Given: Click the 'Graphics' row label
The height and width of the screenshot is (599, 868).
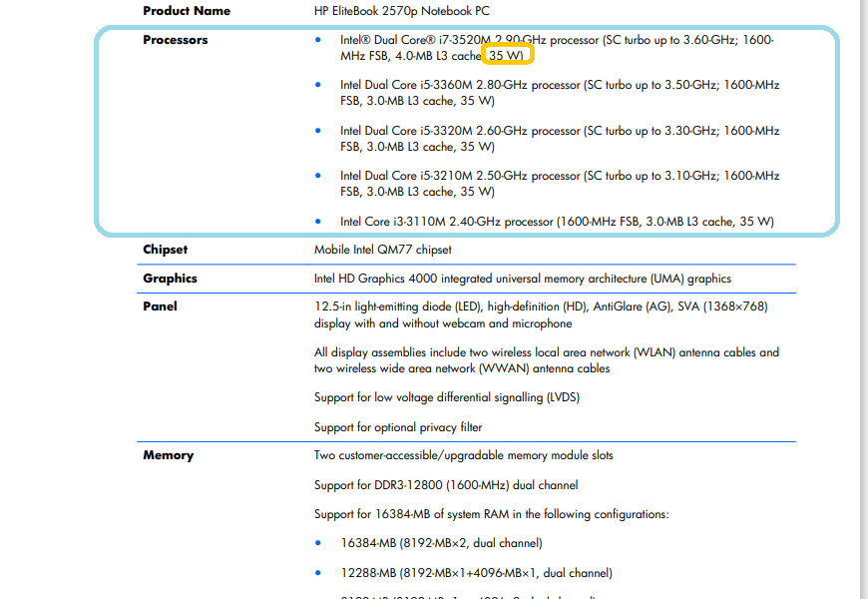Looking at the screenshot, I should point(170,279).
